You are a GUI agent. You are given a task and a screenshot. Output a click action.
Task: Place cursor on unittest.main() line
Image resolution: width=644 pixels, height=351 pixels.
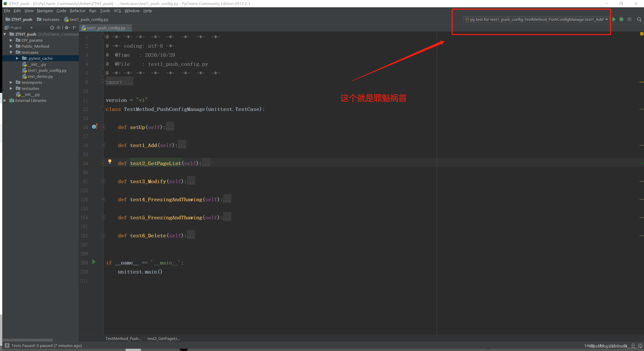pyautogui.click(x=140, y=272)
